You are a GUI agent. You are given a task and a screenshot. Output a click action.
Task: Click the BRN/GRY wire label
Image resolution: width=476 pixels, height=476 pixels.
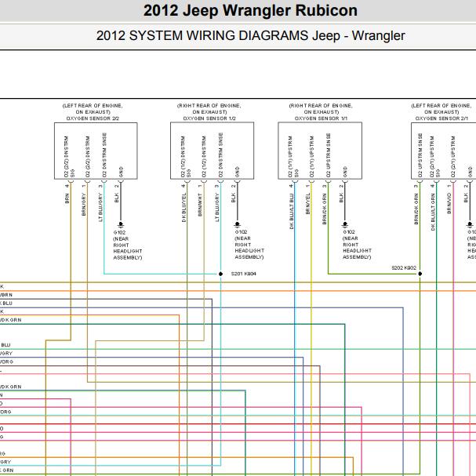pos(84,205)
